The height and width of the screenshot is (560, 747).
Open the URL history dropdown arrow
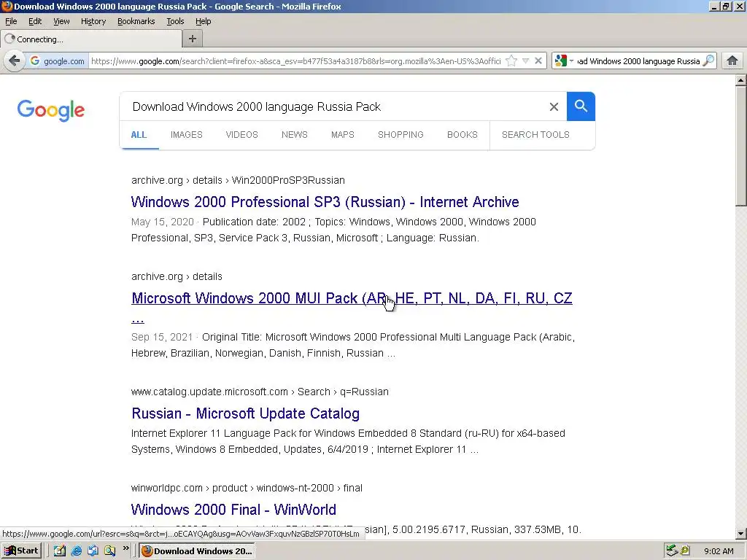525,61
